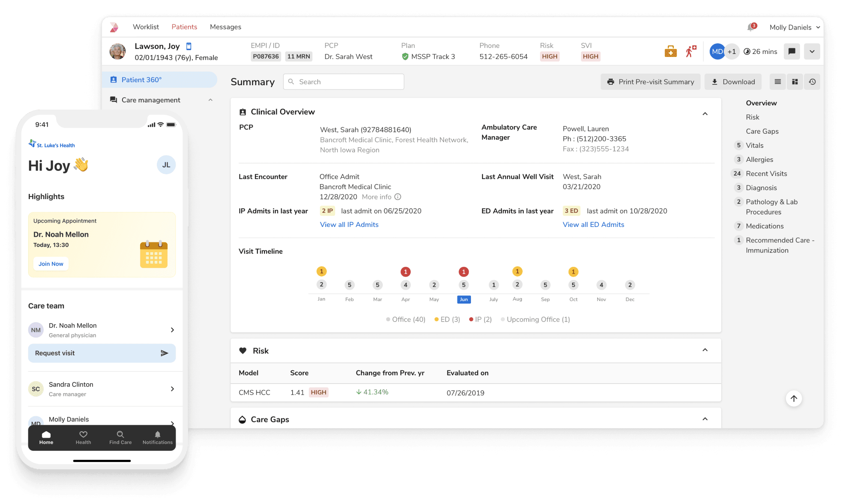The image size is (851, 504).
Task: Click Print Pre-visit Summary button
Action: coord(650,82)
